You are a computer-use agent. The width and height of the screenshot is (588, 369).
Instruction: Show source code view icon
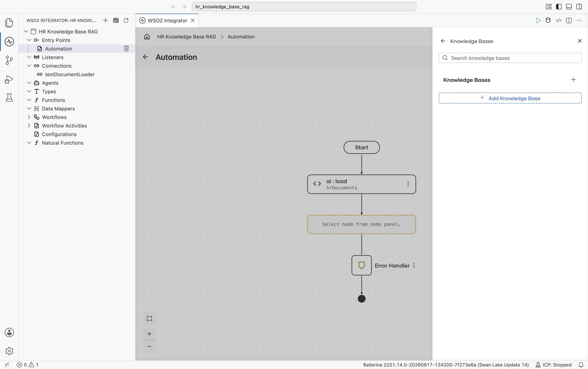(559, 20)
